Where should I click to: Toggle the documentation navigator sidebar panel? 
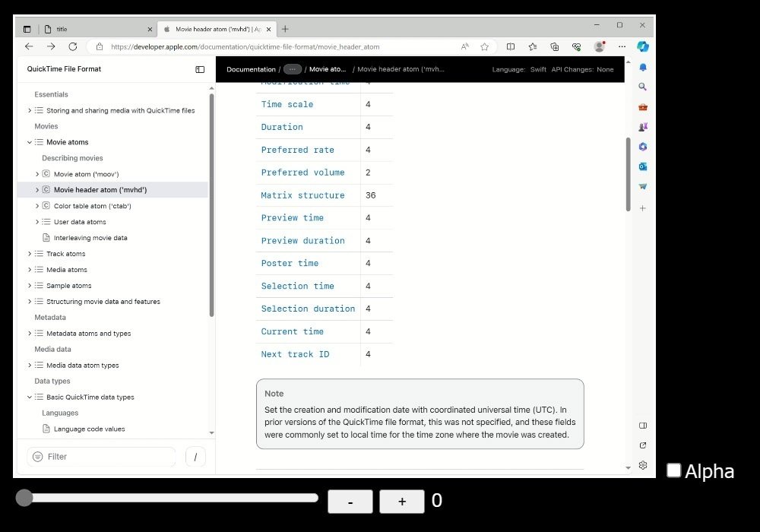coord(200,69)
